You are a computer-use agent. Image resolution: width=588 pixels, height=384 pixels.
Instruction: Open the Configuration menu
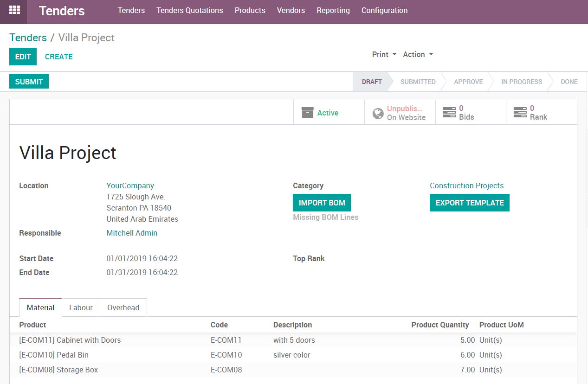(384, 10)
